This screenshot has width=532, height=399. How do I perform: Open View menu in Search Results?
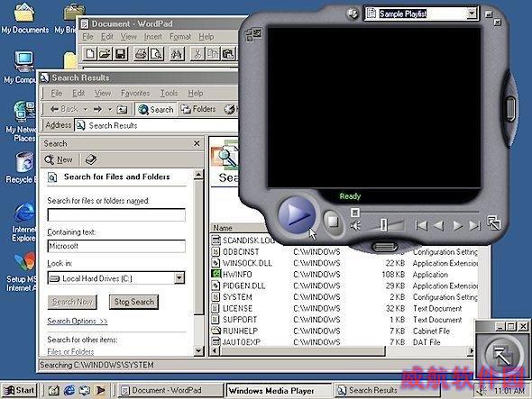[103, 93]
